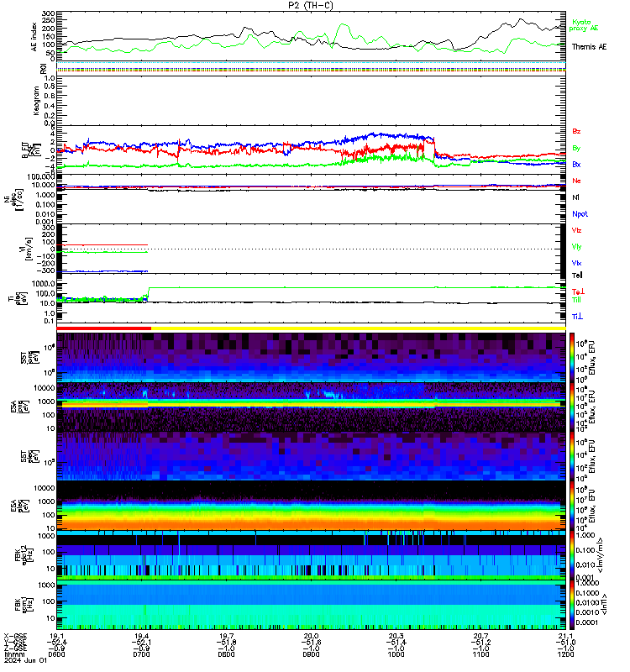This screenshot has width=630, height=672.
Task: Select the black parallel Te legend label
Action: pos(577,276)
